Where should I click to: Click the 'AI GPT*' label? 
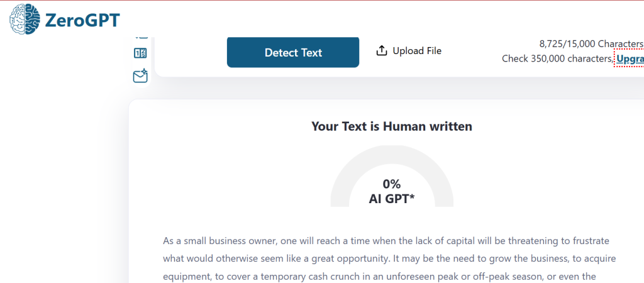click(x=392, y=199)
